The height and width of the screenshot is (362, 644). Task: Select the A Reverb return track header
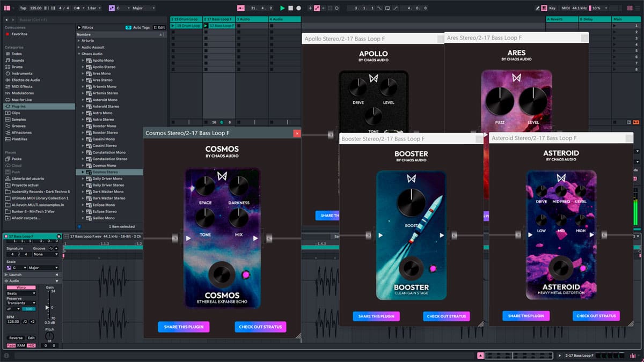(x=562, y=19)
